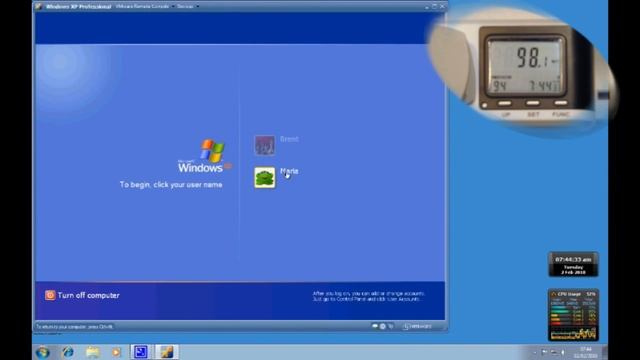Open the VMware Remote Console menu

tap(145, 7)
